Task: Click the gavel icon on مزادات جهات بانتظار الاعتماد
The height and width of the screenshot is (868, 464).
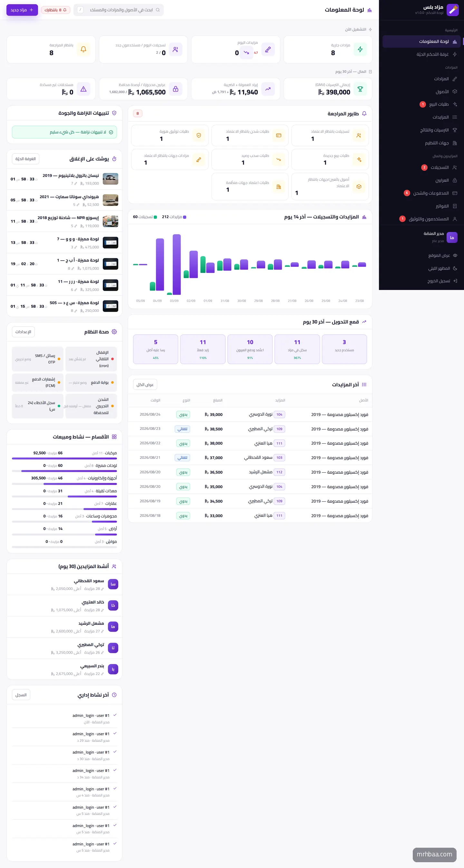Action: pyautogui.click(x=199, y=159)
